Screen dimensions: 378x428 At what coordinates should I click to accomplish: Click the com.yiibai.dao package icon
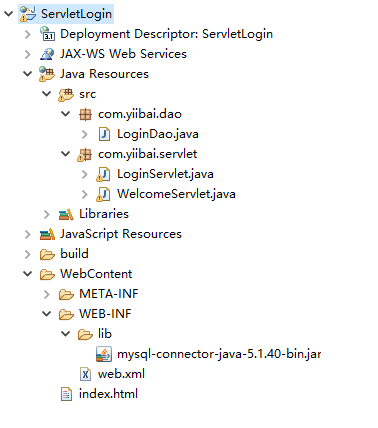pos(85,114)
